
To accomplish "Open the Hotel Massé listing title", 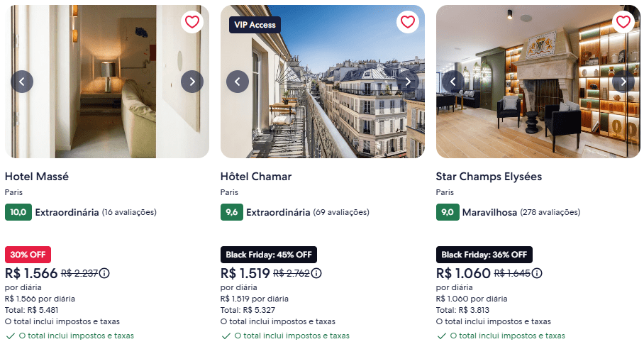I will (x=37, y=176).
